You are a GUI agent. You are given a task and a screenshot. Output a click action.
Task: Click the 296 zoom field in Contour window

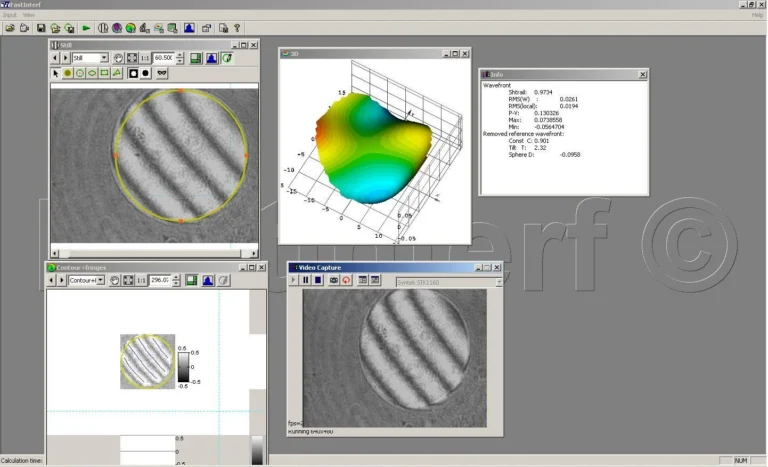pyautogui.click(x=160, y=280)
